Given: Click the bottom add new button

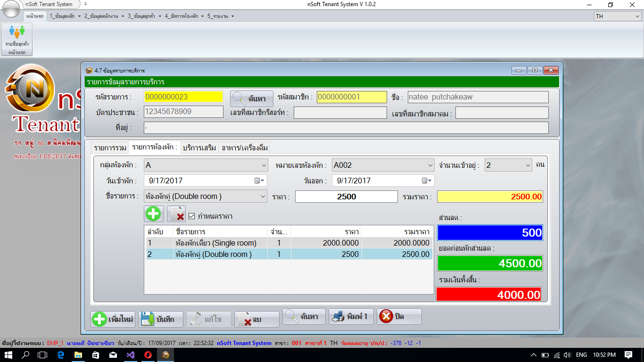Looking at the screenshot, I should [x=113, y=319].
